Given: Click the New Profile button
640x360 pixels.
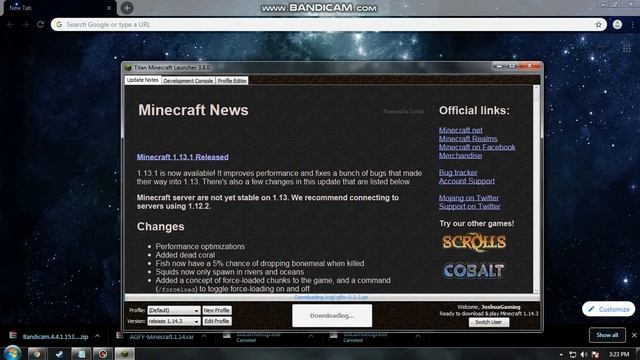Looking at the screenshot, I should coord(217,310).
